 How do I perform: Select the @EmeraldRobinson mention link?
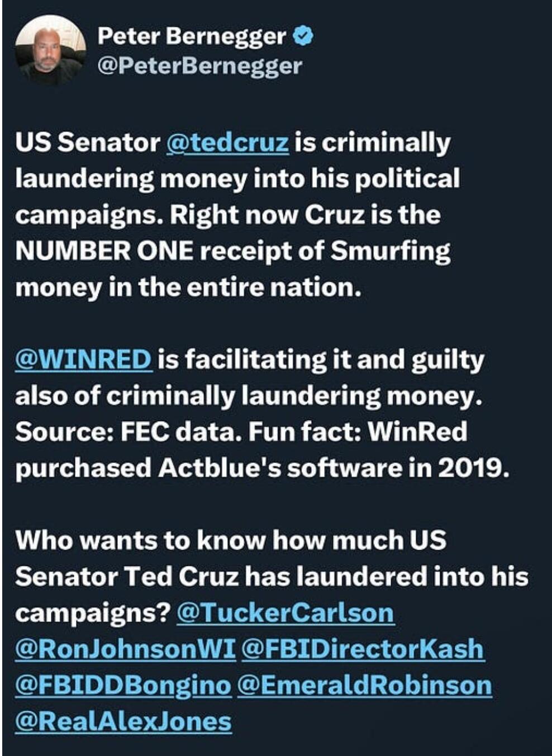(x=364, y=686)
